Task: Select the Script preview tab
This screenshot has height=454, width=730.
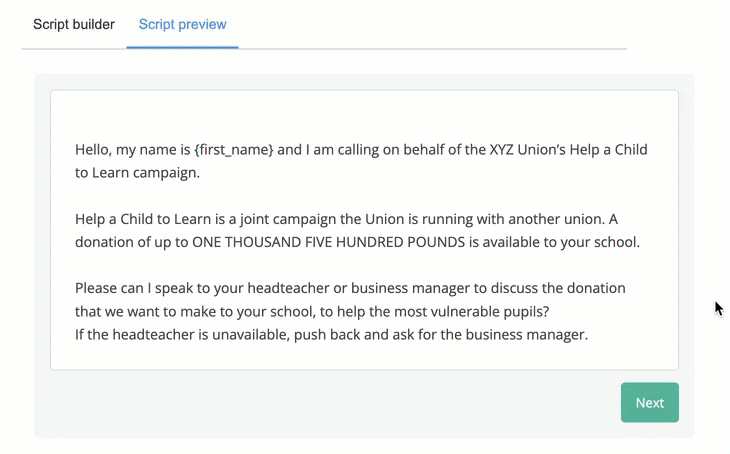Action: pyautogui.click(x=182, y=24)
